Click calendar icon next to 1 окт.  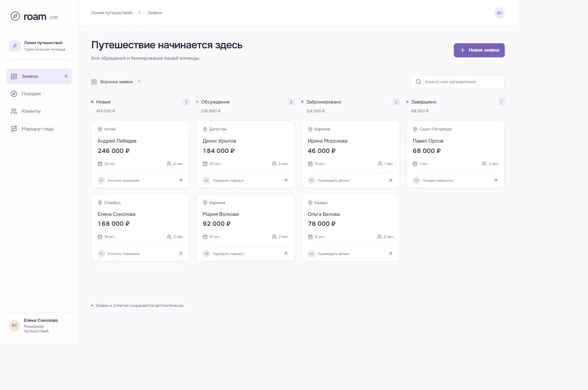point(415,164)
